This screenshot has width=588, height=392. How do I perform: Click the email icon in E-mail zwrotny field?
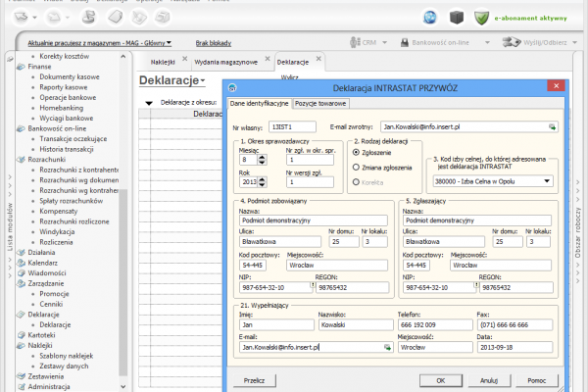[552, 127]
